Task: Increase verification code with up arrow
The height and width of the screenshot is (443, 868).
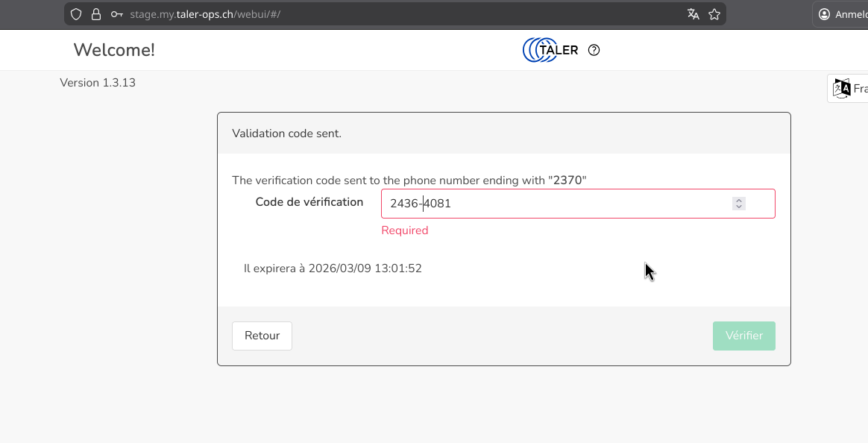Action: pyautogui.click(x=738, y=200)
